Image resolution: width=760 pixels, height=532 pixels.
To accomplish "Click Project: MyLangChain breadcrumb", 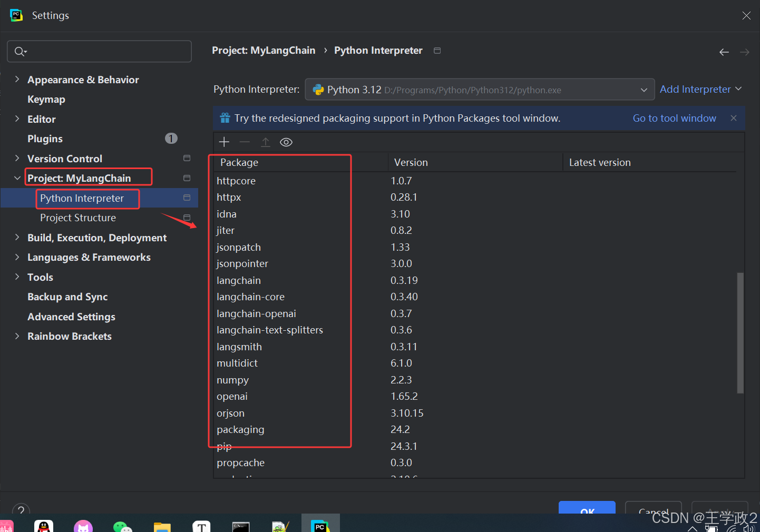I will click(x=264, y=51).
